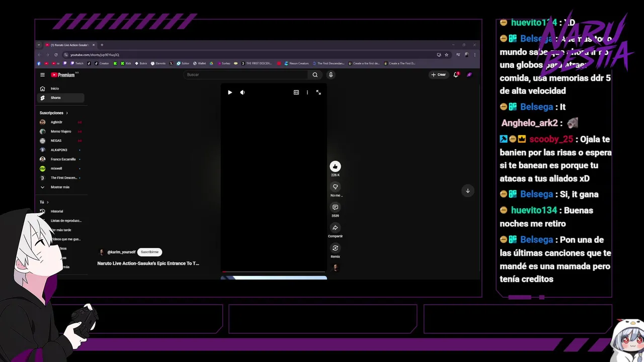
Task: Open ALK4PON3 subscription channel
Action: [60, 150]
